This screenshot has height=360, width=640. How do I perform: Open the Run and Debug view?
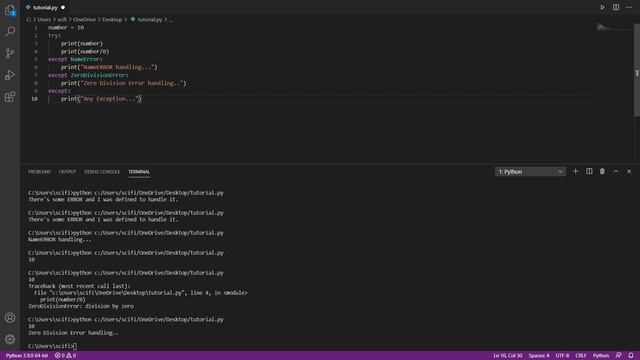(10, 75)
